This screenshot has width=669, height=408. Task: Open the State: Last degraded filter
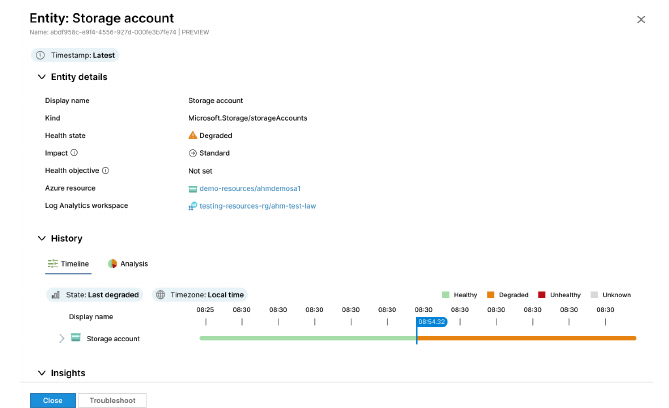(94, 295)
